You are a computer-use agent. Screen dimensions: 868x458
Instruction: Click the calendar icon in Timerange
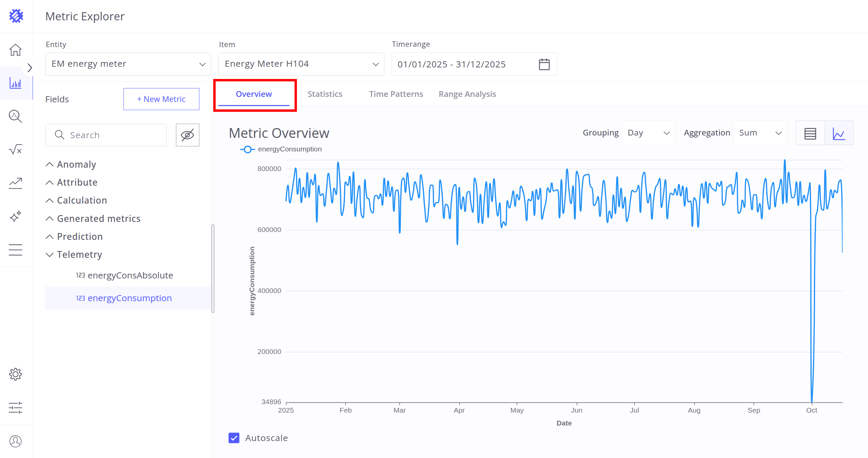click(544, 64)
